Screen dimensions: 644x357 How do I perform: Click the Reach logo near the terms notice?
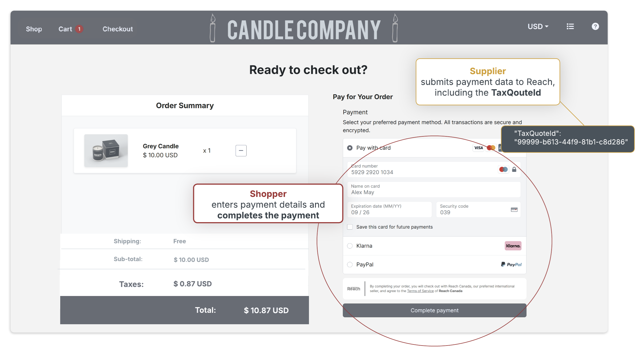tap(353, 289)
